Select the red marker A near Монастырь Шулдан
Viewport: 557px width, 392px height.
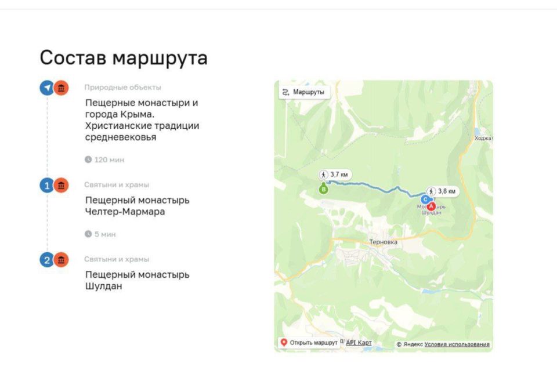coord(432,206)
